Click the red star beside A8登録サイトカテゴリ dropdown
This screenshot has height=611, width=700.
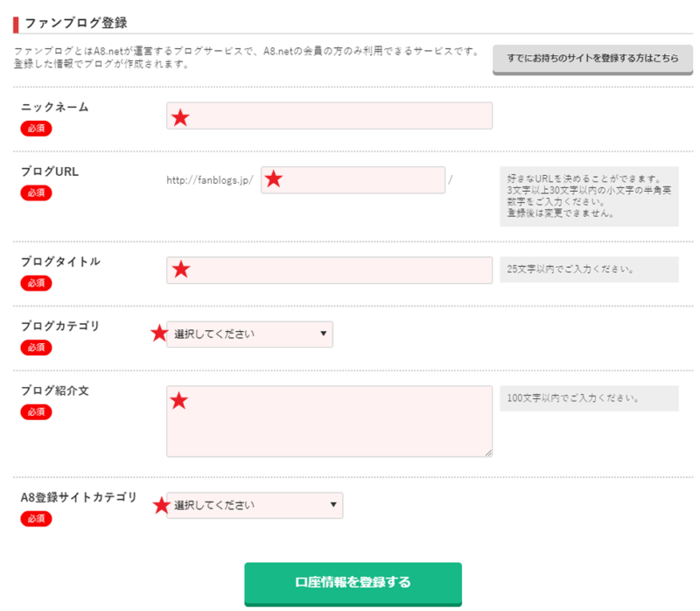coord(159,505)
